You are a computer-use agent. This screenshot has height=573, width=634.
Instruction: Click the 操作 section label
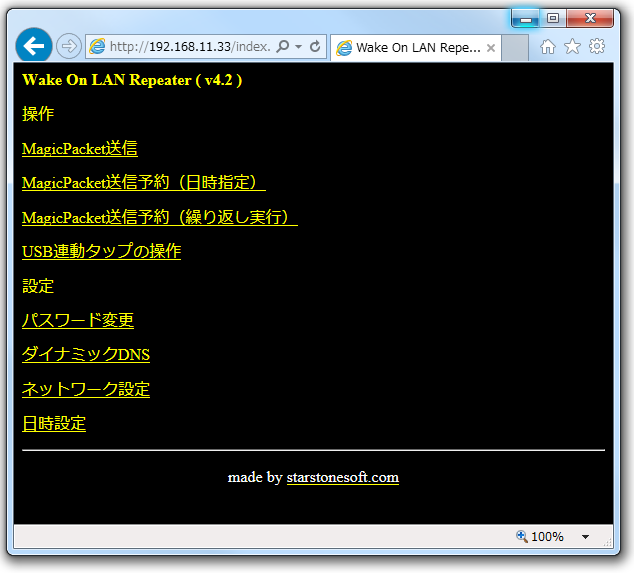pos(38,114)
